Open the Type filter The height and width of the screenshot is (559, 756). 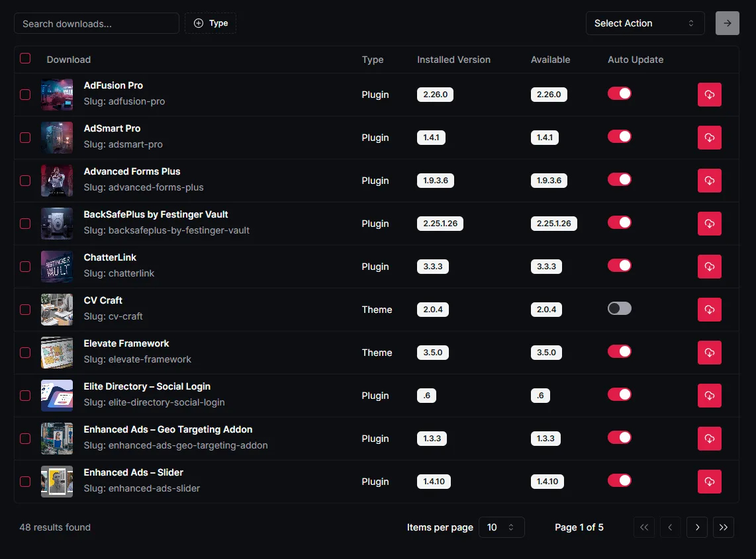coord(210,22)
